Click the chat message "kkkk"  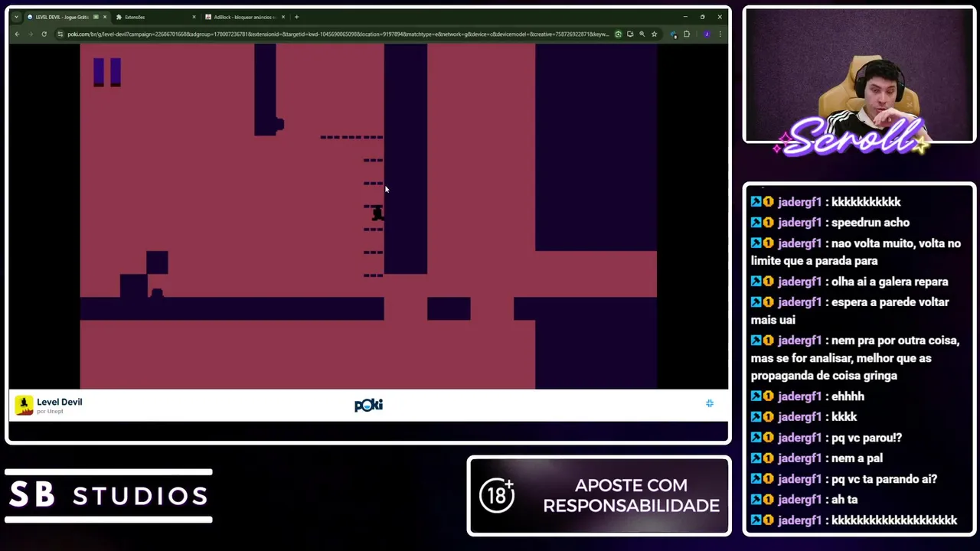844,417
